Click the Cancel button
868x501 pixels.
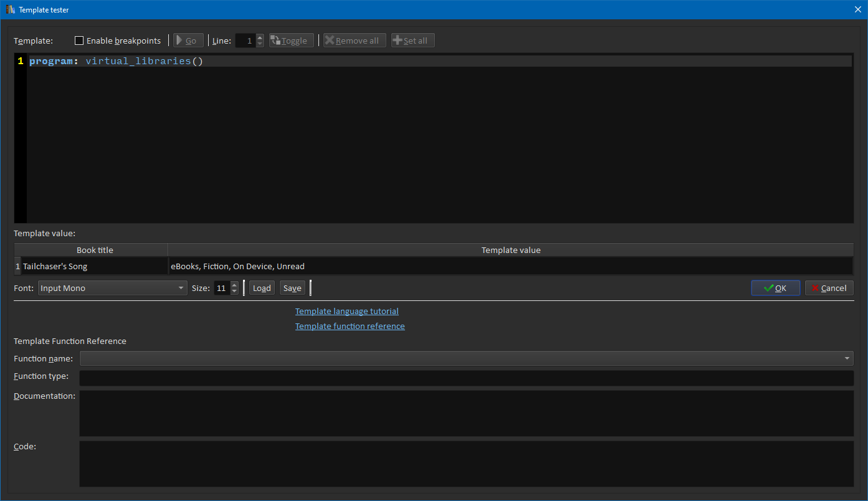(829, 288)
